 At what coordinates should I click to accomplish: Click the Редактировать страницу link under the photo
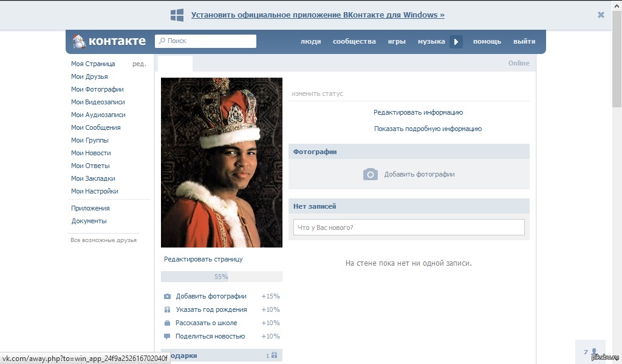(x=203, y=259)
